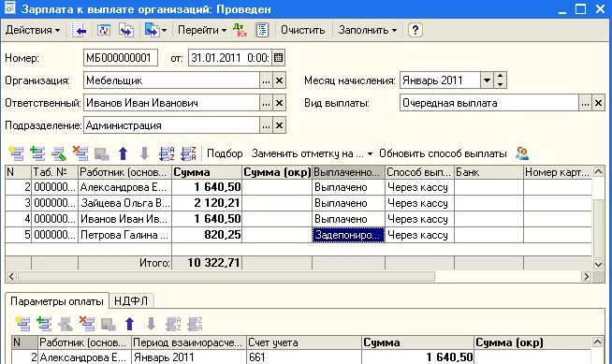Click the Банк column header
The height and width of the screenshot is (364, 612).
pos(488,172)
